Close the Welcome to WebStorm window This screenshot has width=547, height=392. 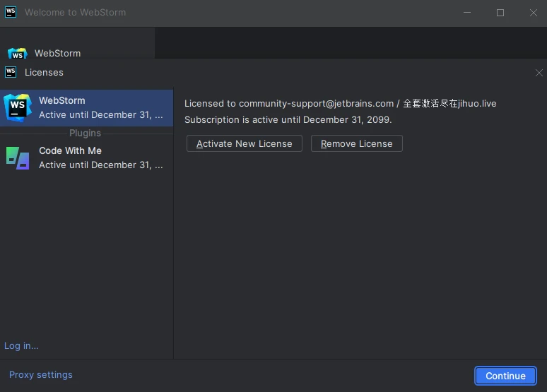[x=533, y=13]
